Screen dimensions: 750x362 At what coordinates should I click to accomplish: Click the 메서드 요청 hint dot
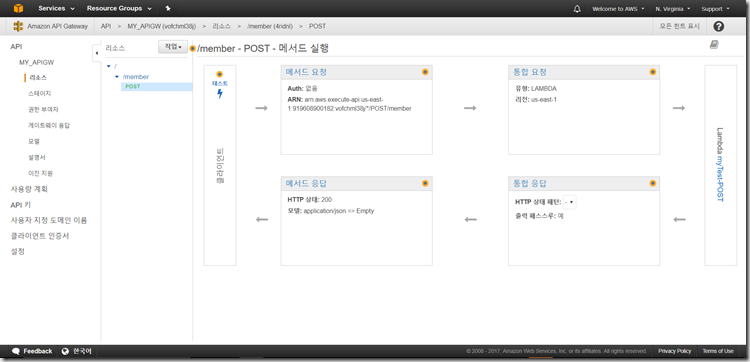tap(425, 72)
